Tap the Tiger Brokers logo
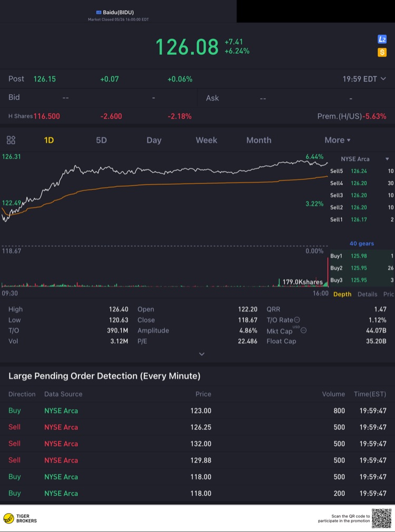Image resolution: width=395 pixels, height=532 pixels. click(x=20, y=518)
